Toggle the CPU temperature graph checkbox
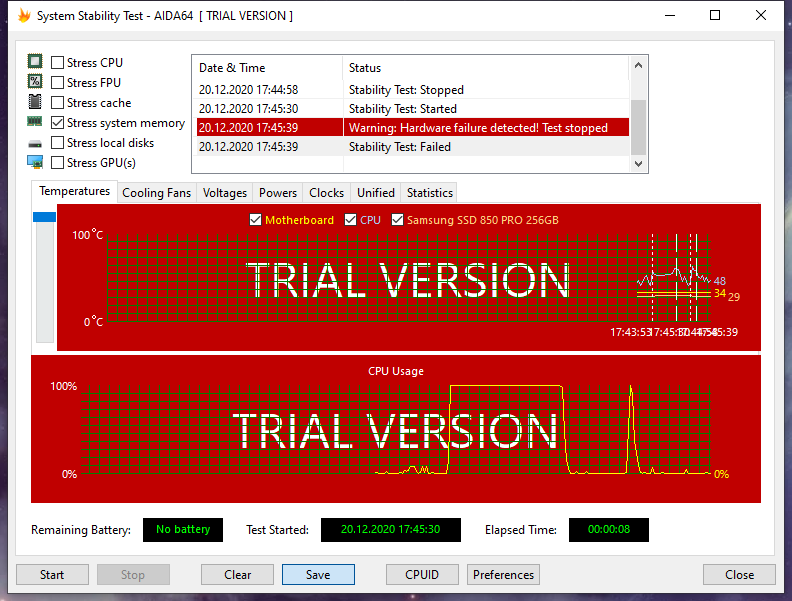This screenshot has width=792, height=601. (351, 220)
